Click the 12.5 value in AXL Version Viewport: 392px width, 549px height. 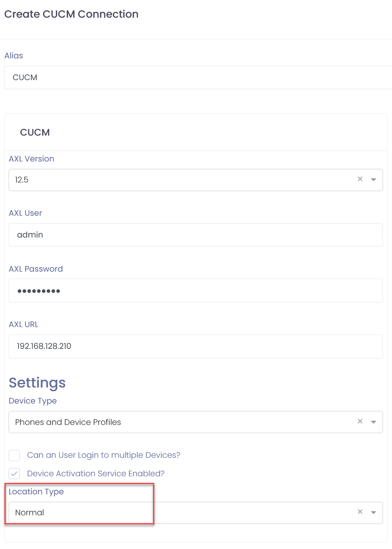click(22, 180)
